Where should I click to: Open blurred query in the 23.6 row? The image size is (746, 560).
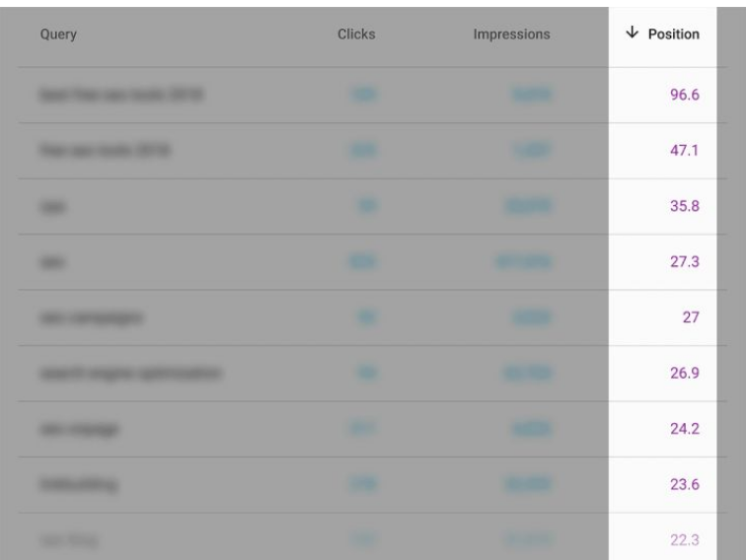tap(79, 484)
